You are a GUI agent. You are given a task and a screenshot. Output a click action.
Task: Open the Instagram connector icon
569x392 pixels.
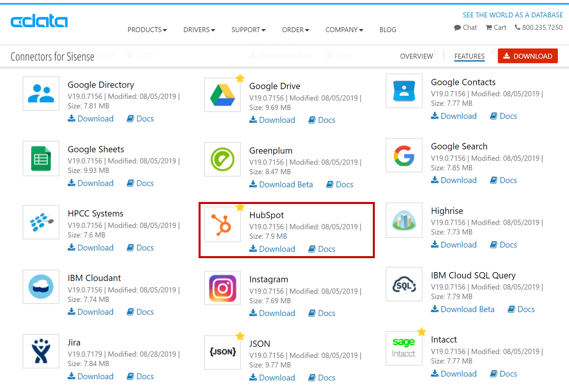coord(222,288)
